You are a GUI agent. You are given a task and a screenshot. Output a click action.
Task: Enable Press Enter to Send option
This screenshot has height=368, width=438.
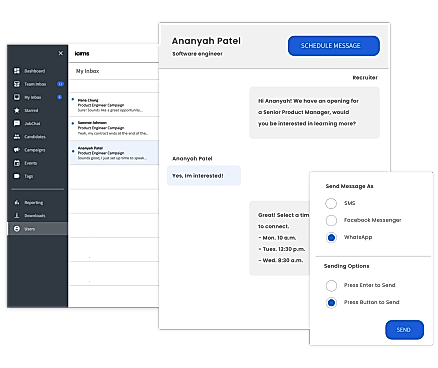click(331, 285)
